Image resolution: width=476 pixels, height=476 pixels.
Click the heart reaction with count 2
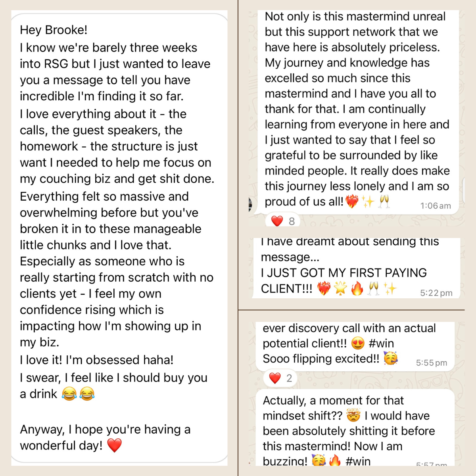coord(280,378)
